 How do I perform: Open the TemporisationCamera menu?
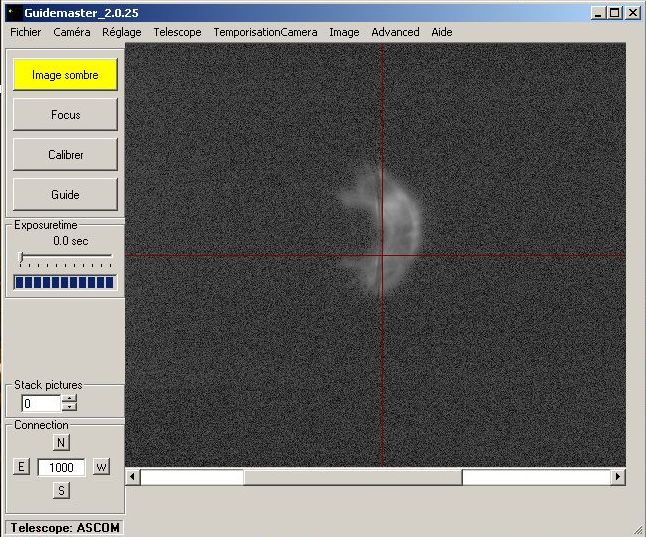pos(265,32)
